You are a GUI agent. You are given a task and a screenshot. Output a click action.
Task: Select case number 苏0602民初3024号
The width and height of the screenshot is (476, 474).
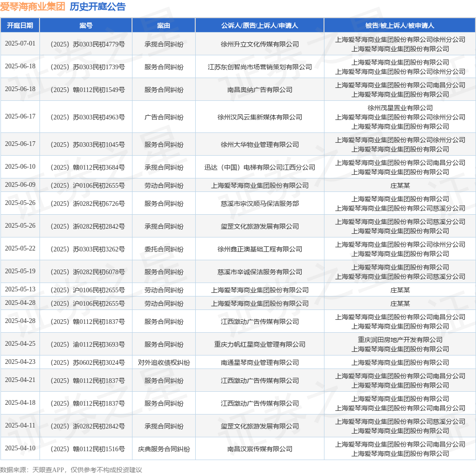click(x=88, y=362)
